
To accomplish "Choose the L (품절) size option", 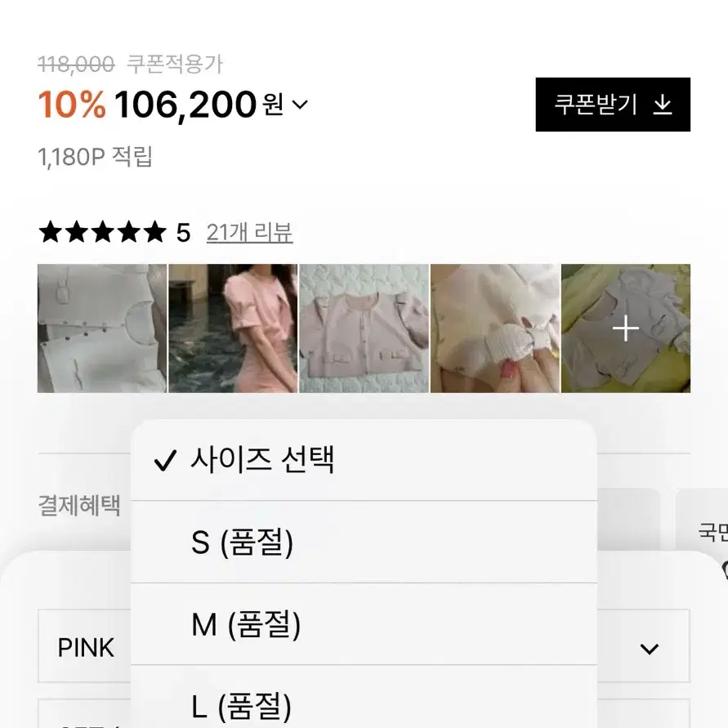I will 364,696.
